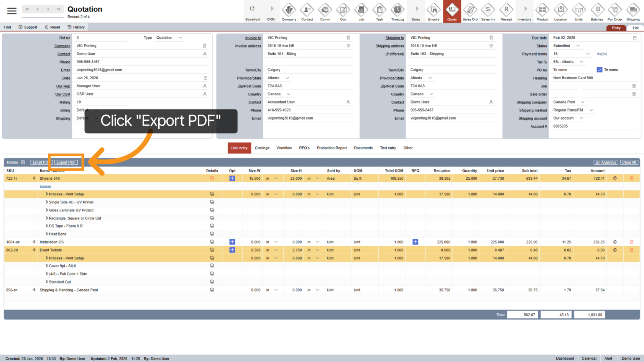Click the hamburger menu icon
This screenshot has height=362, width=644.
[12, 11]
